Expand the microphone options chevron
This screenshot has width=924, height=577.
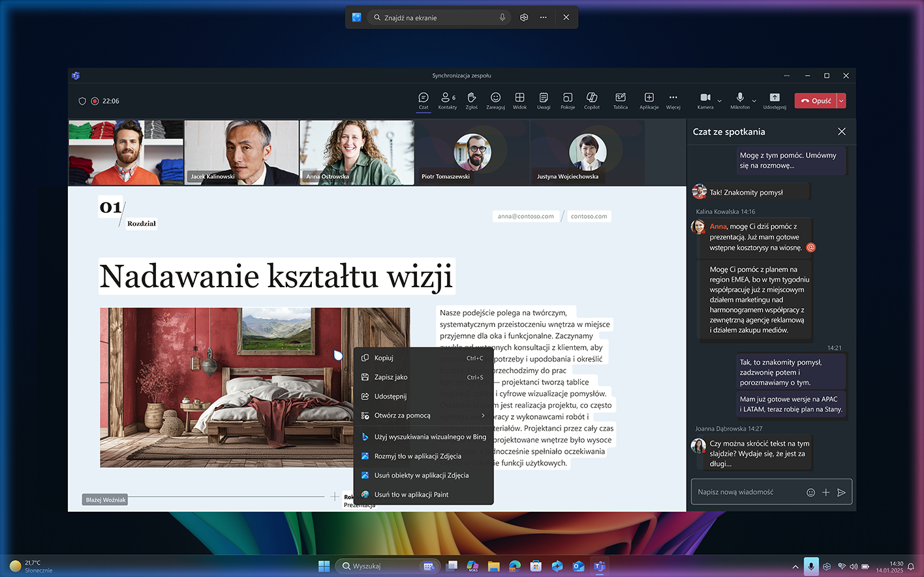pyautogui.click(x=754, y=102)
